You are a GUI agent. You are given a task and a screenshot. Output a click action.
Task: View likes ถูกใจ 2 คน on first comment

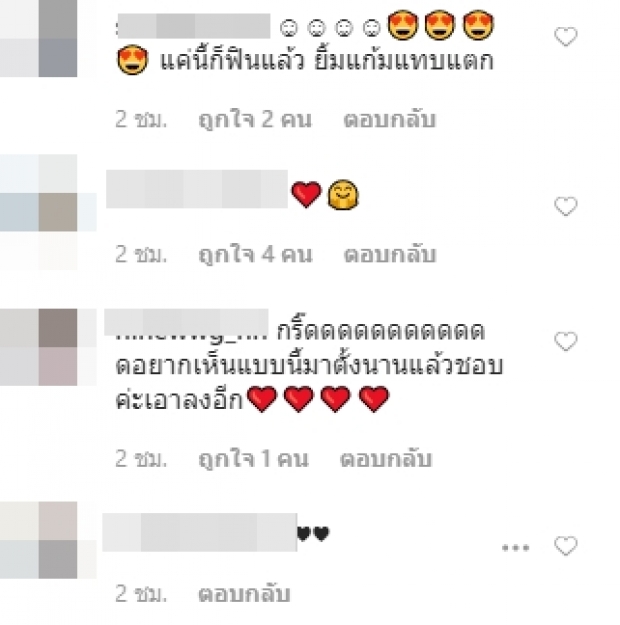click(x=255, y=119)
